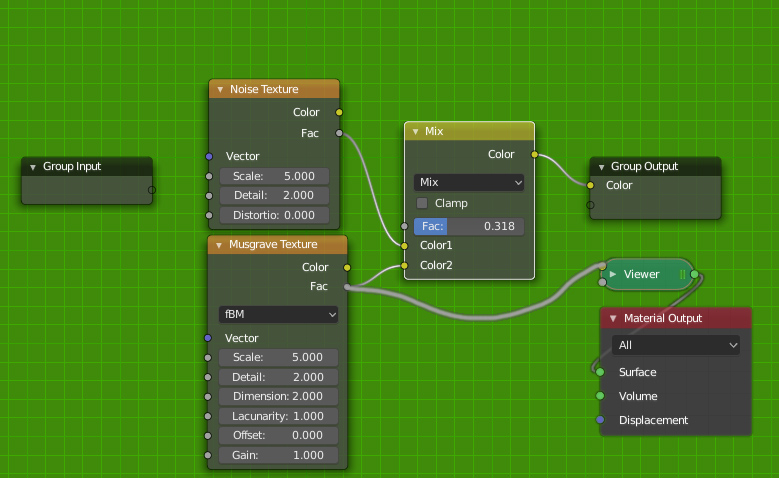Viewport: 779px width, 478px height.
Task: Collapse the Noise Texture node
Action: click(x=220, y=90)
